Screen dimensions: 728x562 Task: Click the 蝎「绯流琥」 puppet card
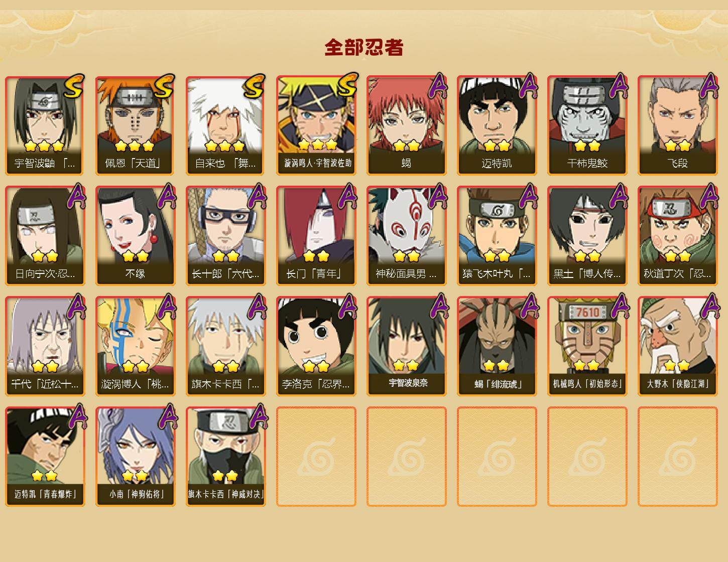pos(497,346)
